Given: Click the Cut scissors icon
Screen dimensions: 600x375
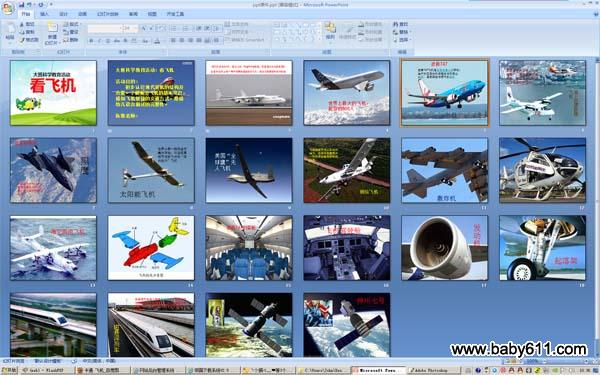Looking at the screenshot, I should [x=22, y=24].
